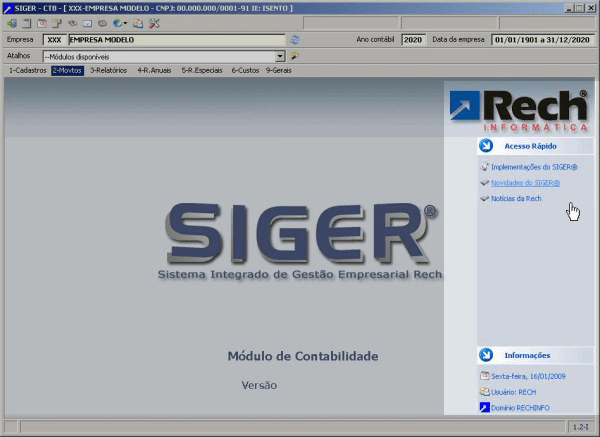Image resolution: width=600 pixels, height=437 pixels.
Task: Click the icon beside Implementações do SIGER
Action: tap(484, 167)
